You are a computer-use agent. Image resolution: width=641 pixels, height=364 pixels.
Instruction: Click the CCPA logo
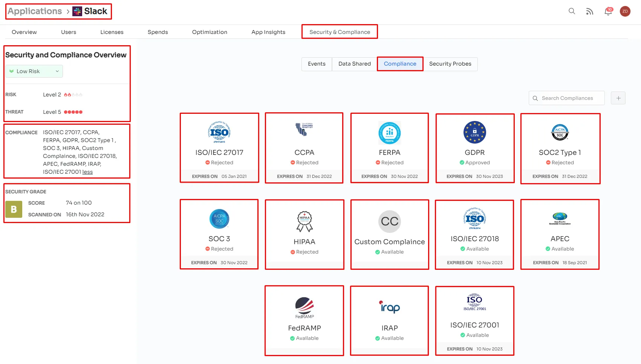pyautogui.click(x=304, y=129)
